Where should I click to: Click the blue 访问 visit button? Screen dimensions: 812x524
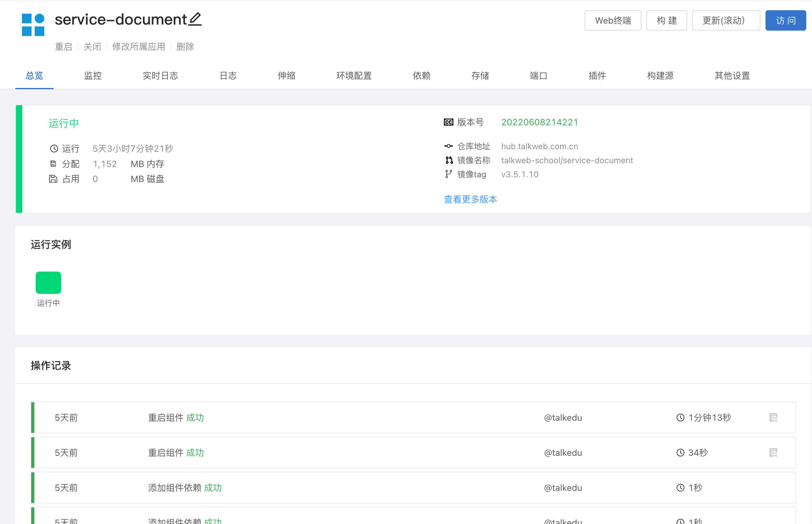[786, 20]
